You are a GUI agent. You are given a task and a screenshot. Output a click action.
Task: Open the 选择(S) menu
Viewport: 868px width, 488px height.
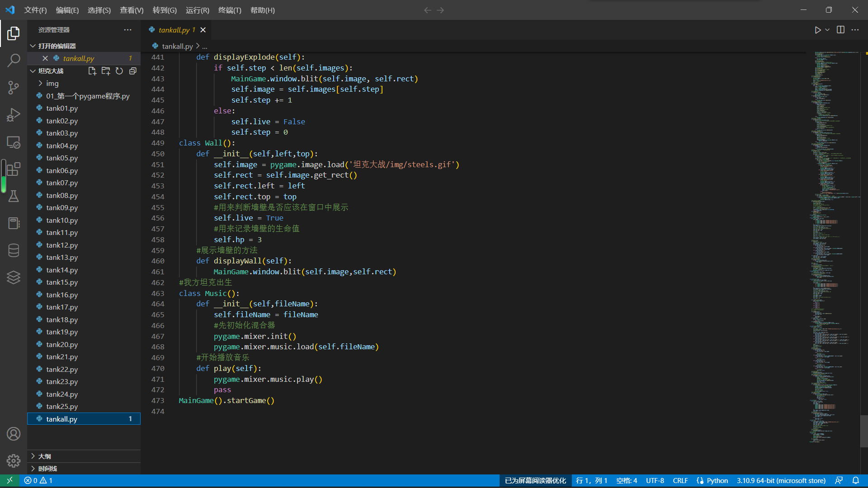99,10
